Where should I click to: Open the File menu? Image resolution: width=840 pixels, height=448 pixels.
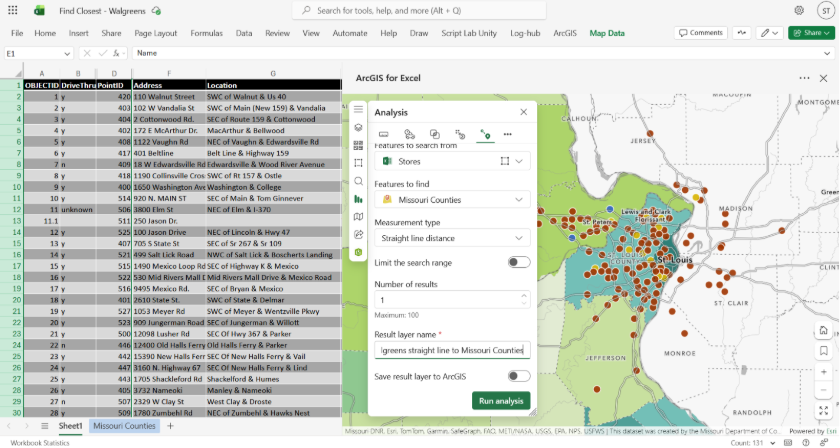pos(17,33)
